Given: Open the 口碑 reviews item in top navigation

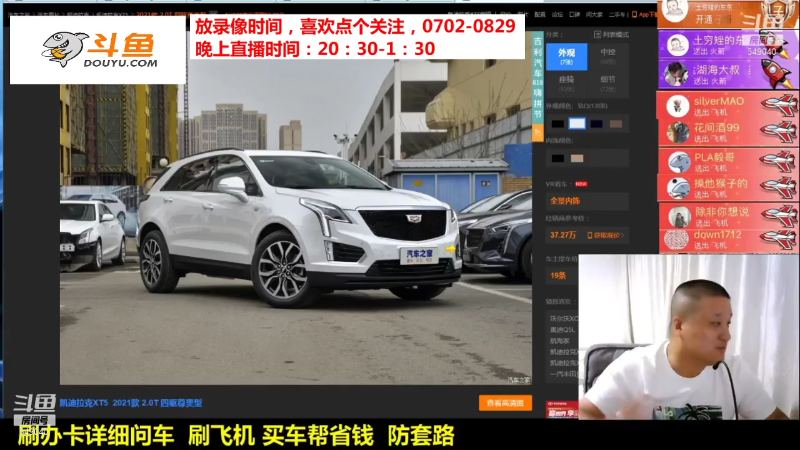Looking at the screenshot, I should (574, 14).
